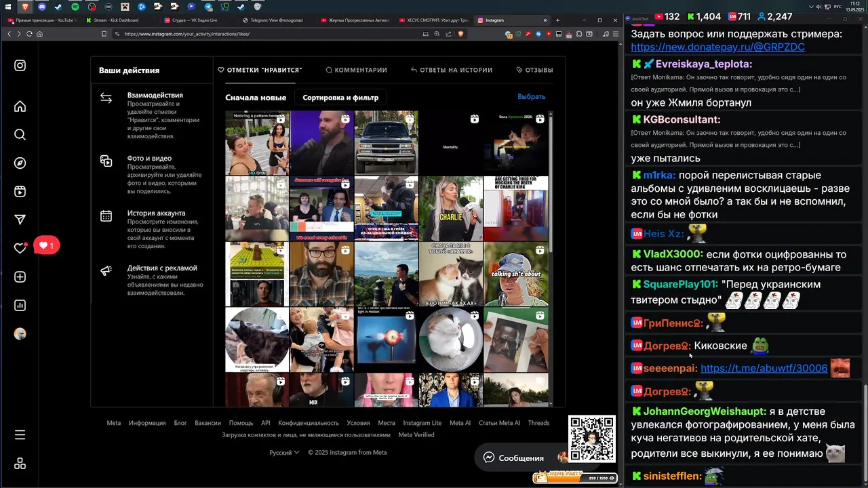
Task: Open the Студия — VK Видео Live browser tab
Action: pos(195,20)
